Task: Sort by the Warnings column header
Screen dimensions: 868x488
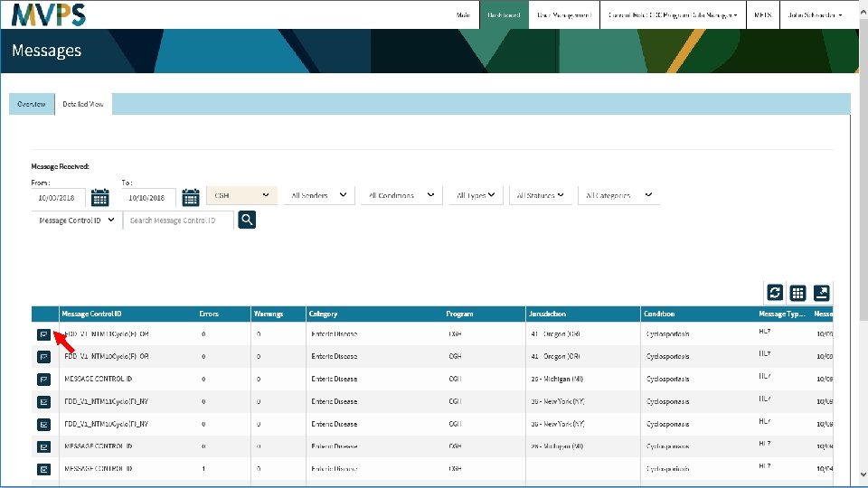Action: (x=269, y=314)
